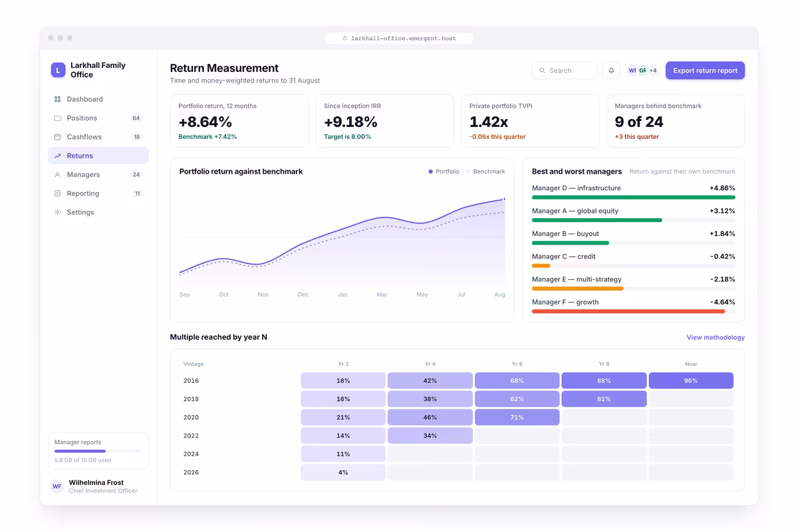Viewport: 798px width, 532px height.
Task: Click the 2016 Yr 2 cell 18%
Action: pos(343,381)
